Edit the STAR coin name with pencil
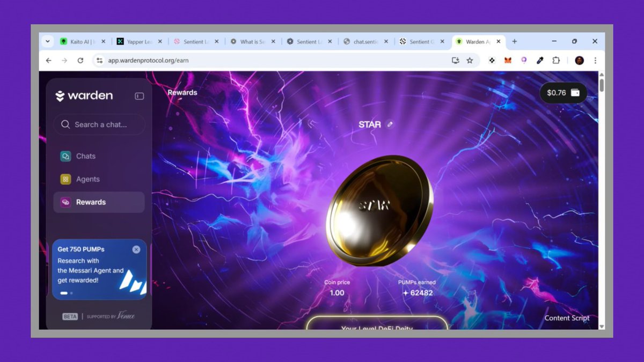The height and width of the screenshot is (362, 644). 390,124
